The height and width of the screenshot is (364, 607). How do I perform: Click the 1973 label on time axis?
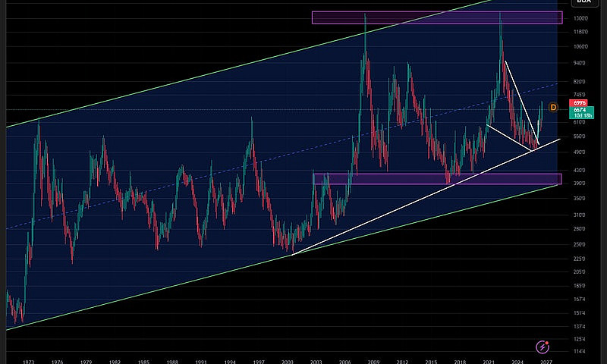tap(28, 362)
